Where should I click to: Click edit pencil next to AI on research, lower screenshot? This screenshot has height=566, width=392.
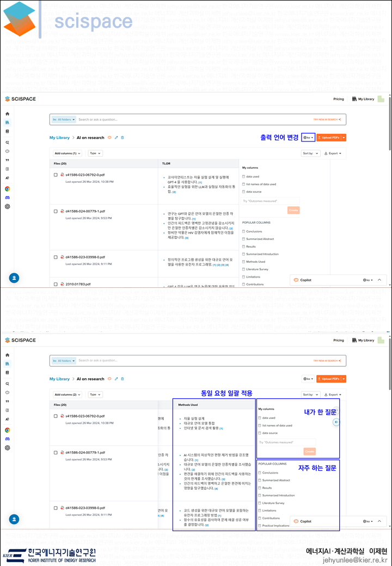[116, 379]
